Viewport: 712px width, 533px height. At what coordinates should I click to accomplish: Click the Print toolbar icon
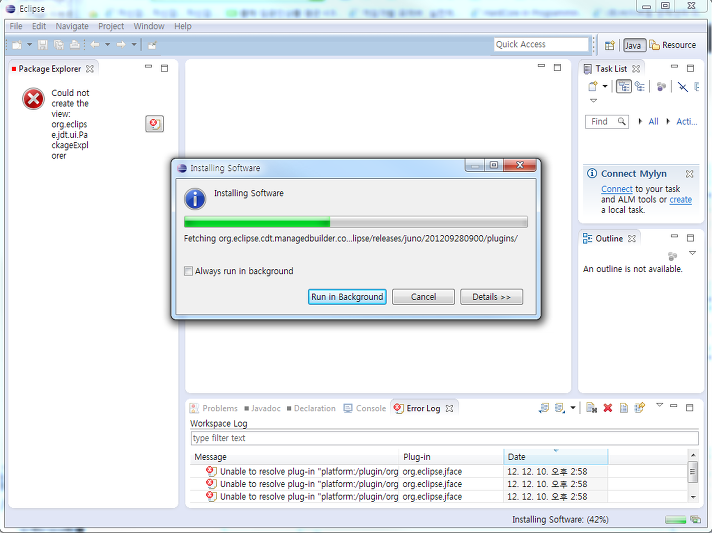click(74, 45)
